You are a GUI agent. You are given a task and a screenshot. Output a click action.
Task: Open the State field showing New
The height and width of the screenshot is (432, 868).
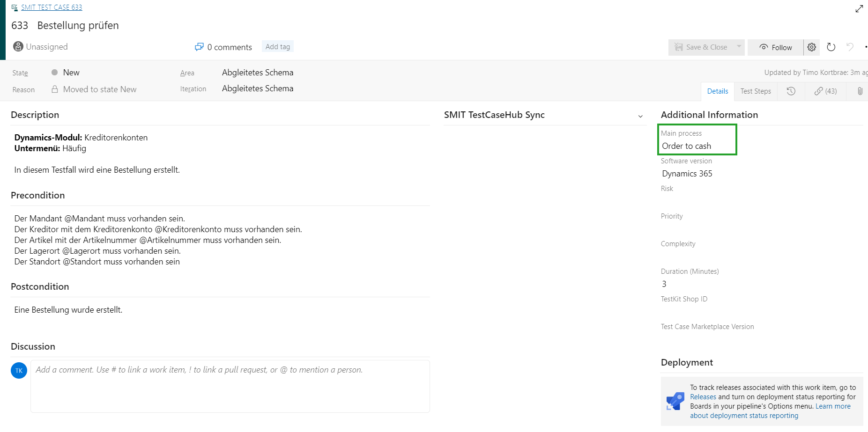point(71,73)
